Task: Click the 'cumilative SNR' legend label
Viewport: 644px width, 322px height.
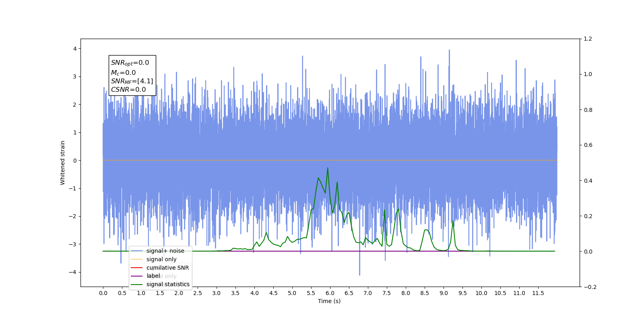Action: [167, 268]
